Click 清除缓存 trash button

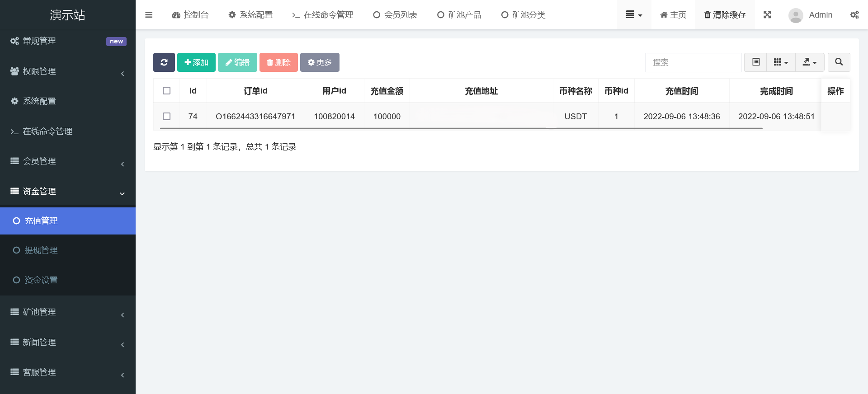click(x=725, y=15)
